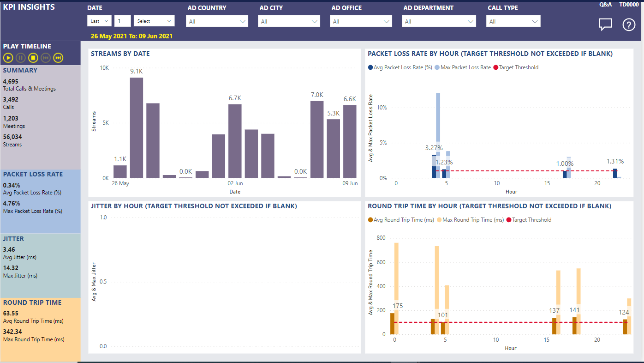Select the 6.7K streams bar
644x363 pixels.
coord(235,141)
